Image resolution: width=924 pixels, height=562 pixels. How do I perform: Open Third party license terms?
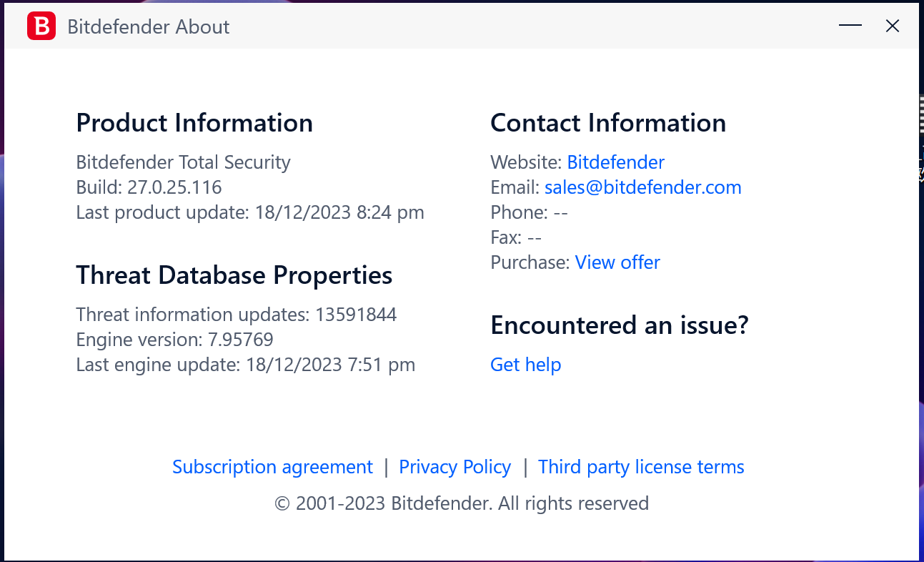641,467
